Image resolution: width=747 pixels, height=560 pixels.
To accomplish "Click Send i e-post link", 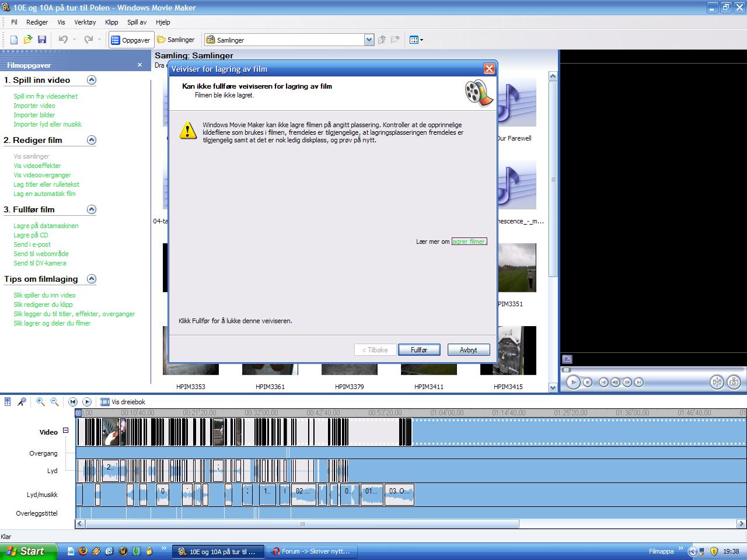I will pyautogui.click(x=32, y=244).
